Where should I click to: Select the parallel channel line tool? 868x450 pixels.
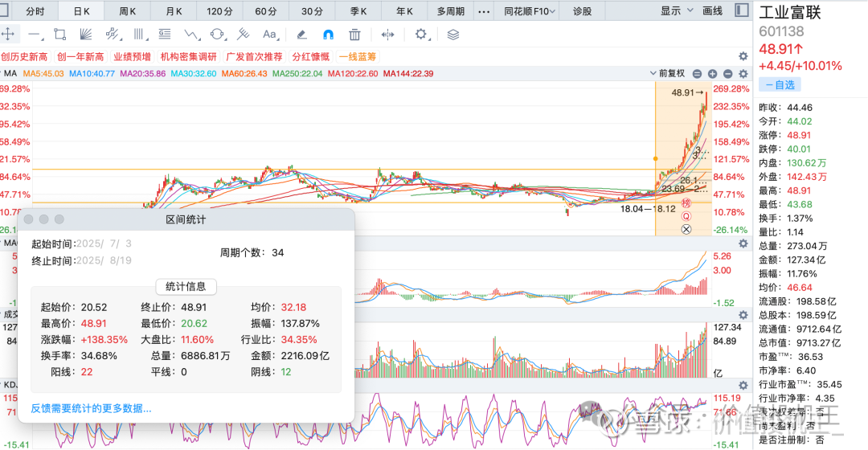coord(112,35)
